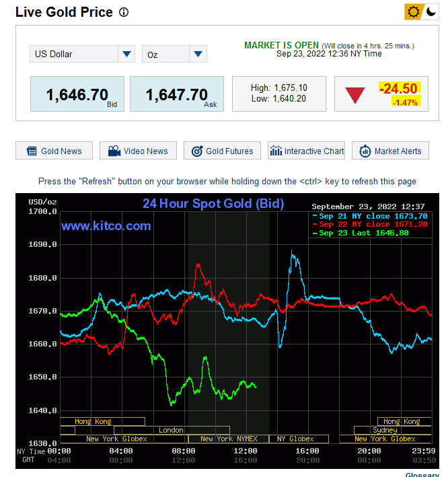This screenshot has width=448, height=477.
Task: Click the Sep 23, 2022 12:36 NY Time text
Action: coord(329,54)
